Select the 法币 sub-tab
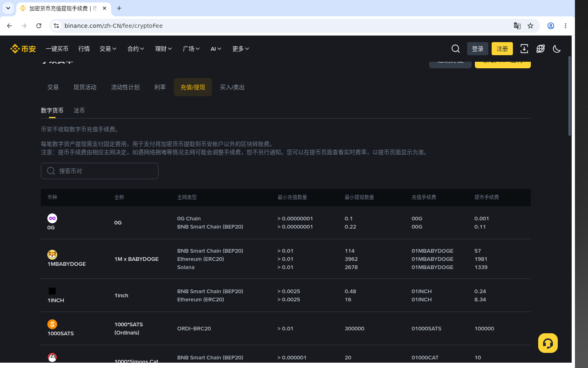588x368 pixels. pos(79,110)
